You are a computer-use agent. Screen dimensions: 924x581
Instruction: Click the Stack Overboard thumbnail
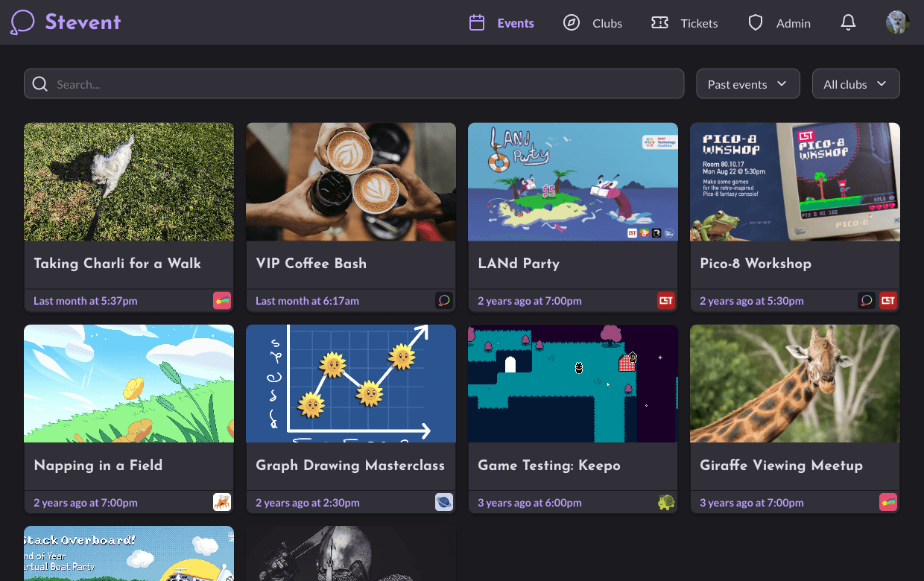pos(129,553)
